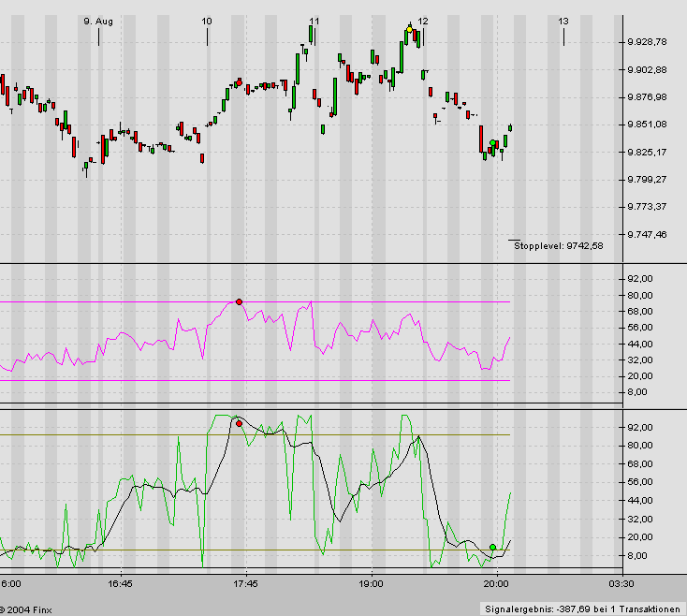This screenshot has width=687, height=616.
Task: Click the yellow marker at the day 12 high
Action: pyautogui.click(x=410, y=31)
